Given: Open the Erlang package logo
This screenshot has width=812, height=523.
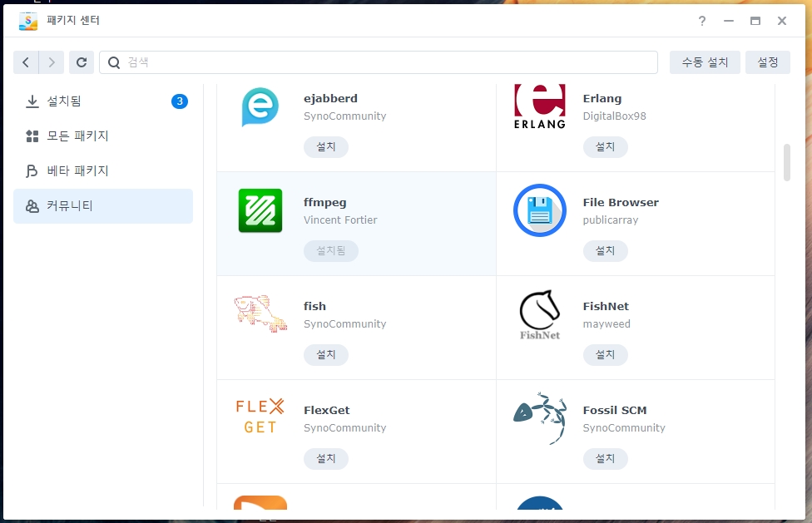Looking at the screenshot, I should (540, 106).
